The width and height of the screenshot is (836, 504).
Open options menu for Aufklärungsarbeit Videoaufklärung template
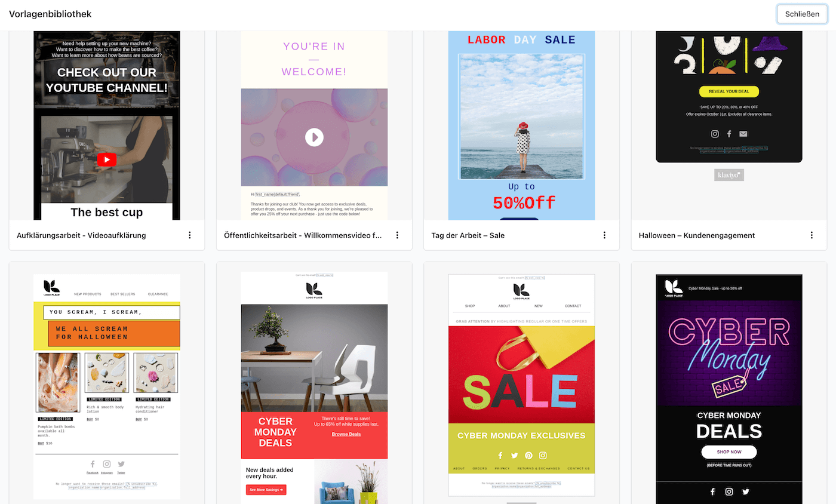190,235
